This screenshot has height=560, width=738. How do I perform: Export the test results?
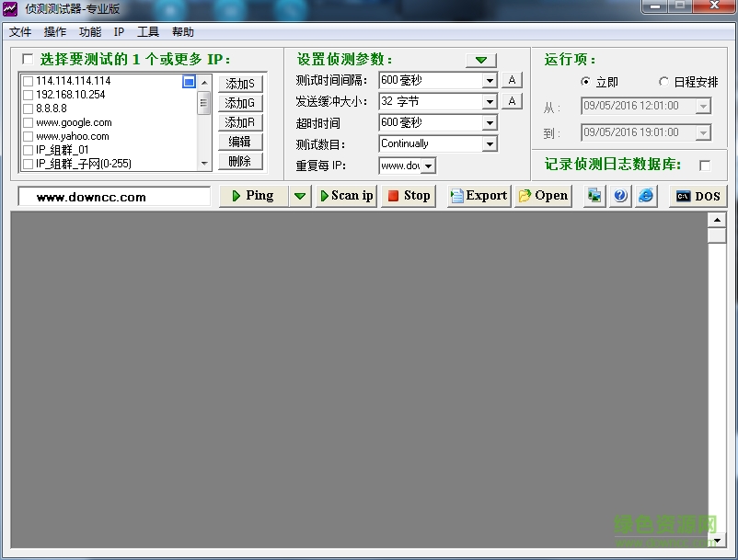click(478, 195)
